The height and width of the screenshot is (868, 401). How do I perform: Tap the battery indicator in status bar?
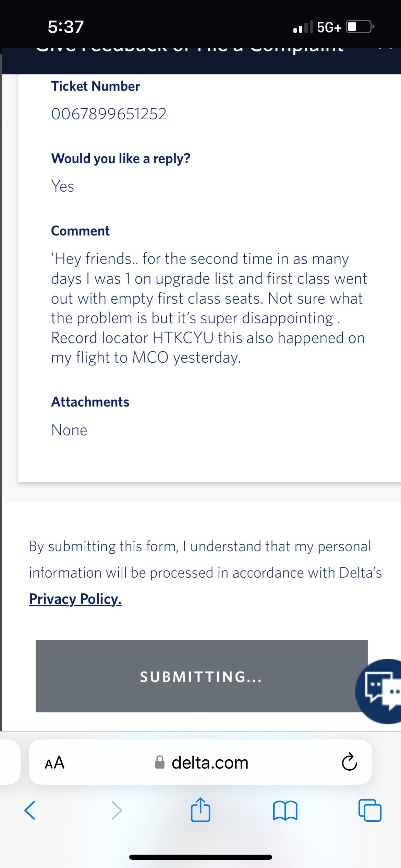[358, 27]
